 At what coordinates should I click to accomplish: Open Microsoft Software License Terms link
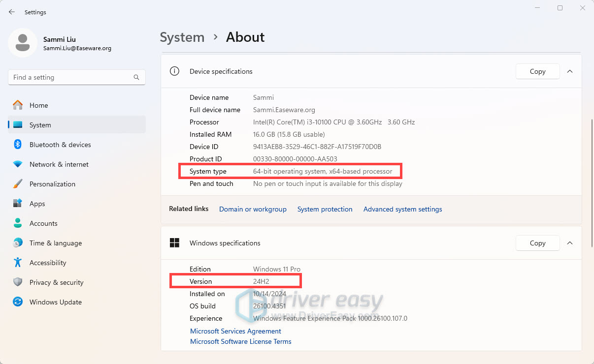[x=241, y=341]
